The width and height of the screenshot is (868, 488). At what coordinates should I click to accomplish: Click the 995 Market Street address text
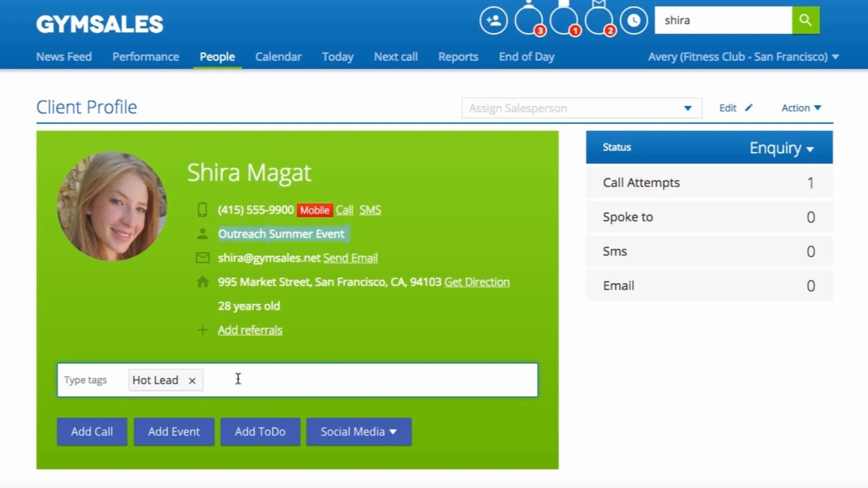(329, 282)
